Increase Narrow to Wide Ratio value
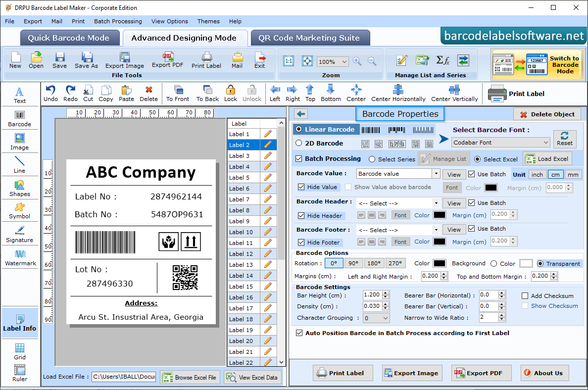Screen dimensions: 588x390 pyautogui.click(x=502, y=315)
